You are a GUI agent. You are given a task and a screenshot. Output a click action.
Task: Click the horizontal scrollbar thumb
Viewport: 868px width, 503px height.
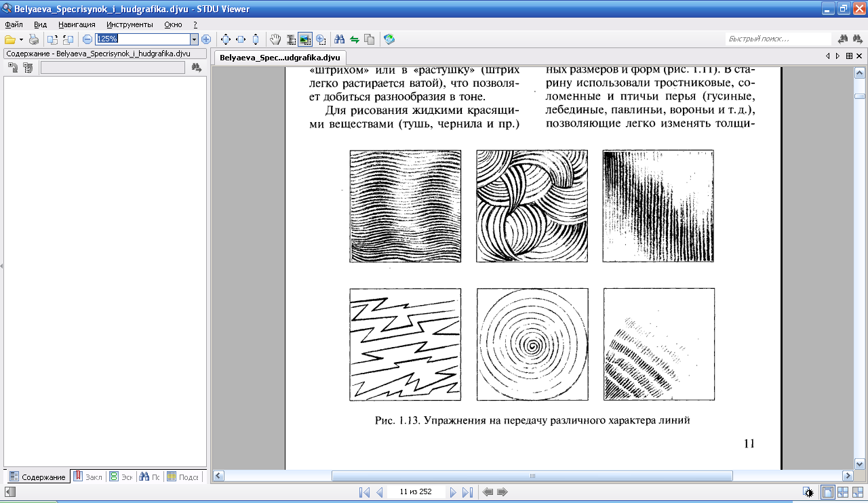(532, 476)
